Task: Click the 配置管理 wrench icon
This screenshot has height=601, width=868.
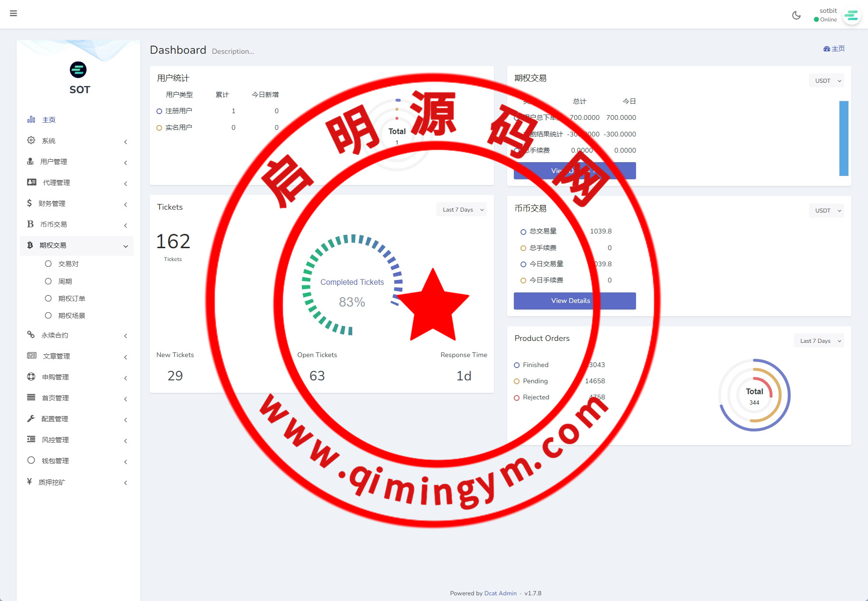Action: click(31, 419)
